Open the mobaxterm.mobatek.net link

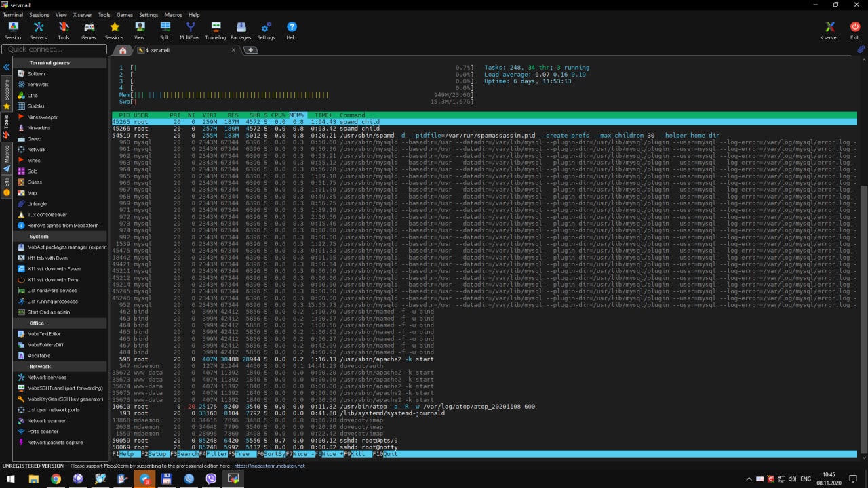(x=270, y=466)
